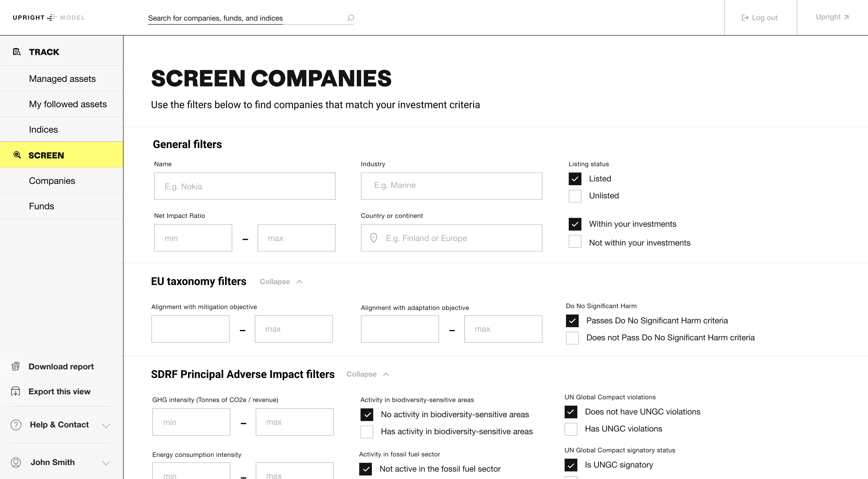Viewport: 868px width, 479px height.
Task: Click the location pin icon in country field
Action: (x=374, y=238)
